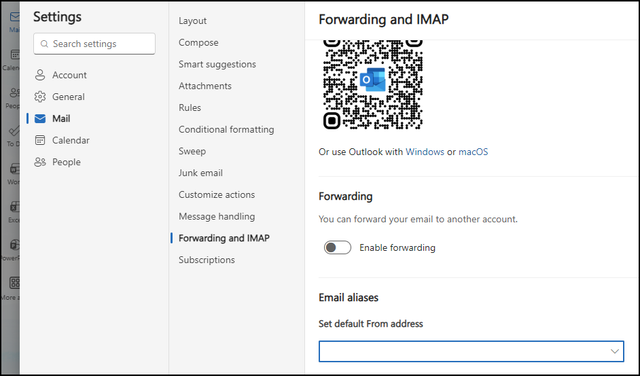Open Smart suggestions settings
This screenshot has width=640, height=376.
(x=217, y=64)
